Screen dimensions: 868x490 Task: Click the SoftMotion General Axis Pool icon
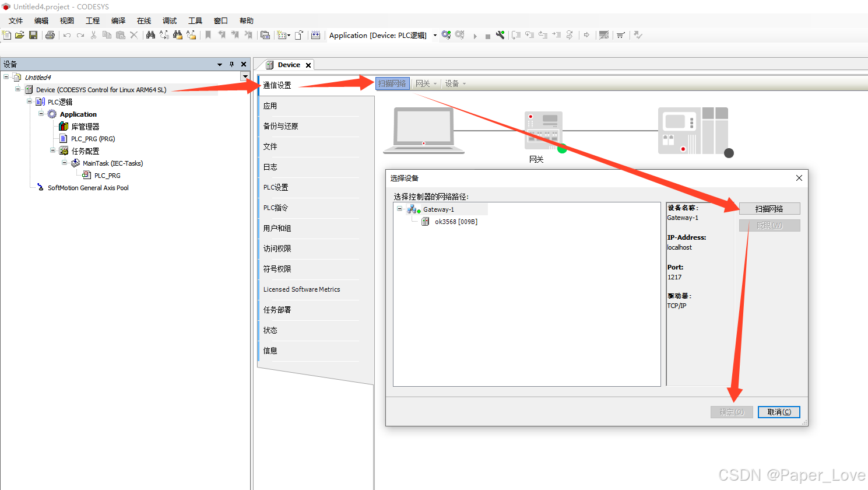(40, 188)
